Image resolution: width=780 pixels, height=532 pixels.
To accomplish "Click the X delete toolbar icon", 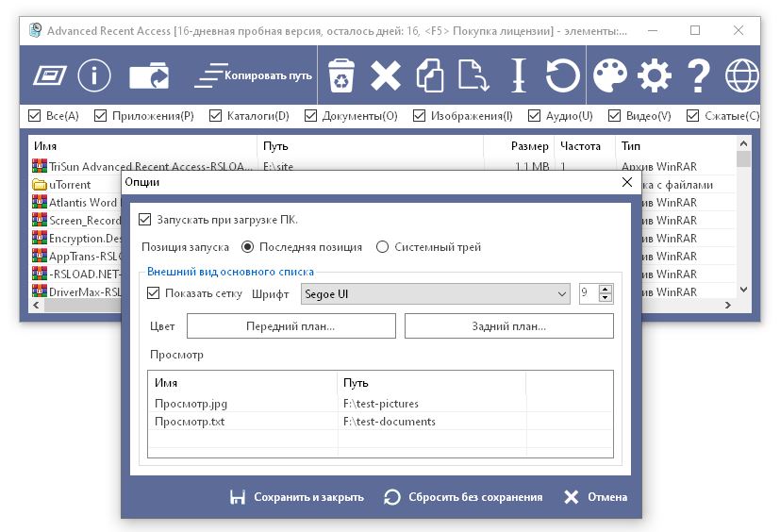I will [x=386, y=75].
